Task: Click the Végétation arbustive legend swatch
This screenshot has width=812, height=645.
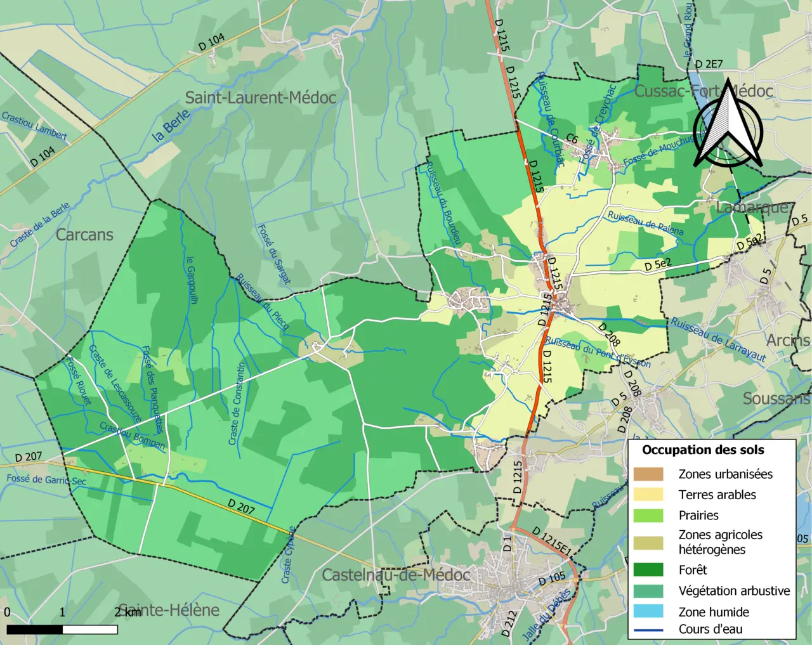Action: coord(648,590)
